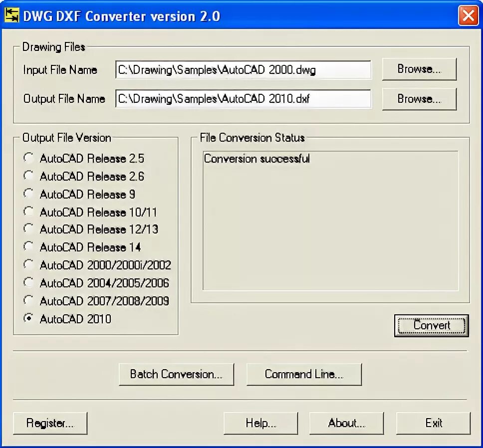Open the Help window

click(x=261, y=423)
